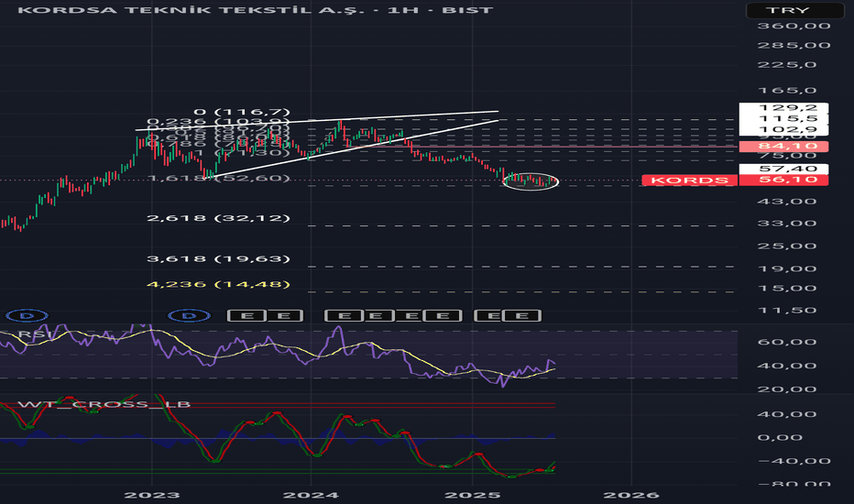Screen dimensions: 854x504
Task: Click the 2024 time axis label
Action: (x=311, y=495)
